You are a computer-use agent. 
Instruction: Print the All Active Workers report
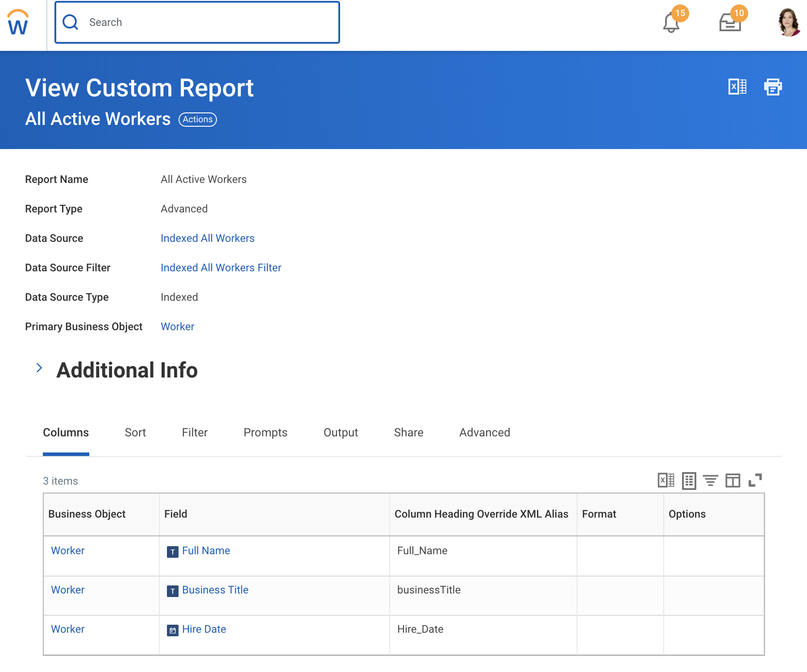point(773,87)
